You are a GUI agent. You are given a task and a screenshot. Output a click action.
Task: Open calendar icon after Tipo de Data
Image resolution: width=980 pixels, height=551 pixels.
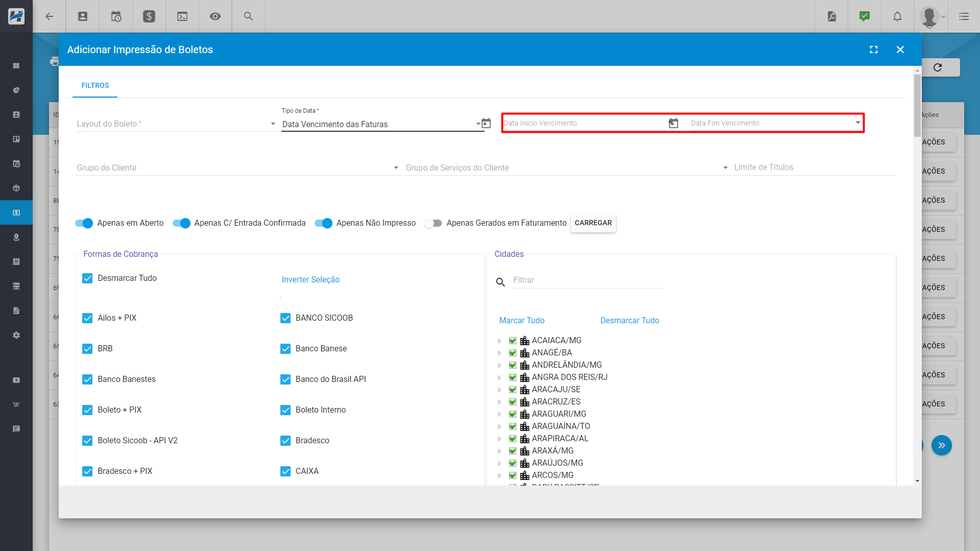[486, 124]
